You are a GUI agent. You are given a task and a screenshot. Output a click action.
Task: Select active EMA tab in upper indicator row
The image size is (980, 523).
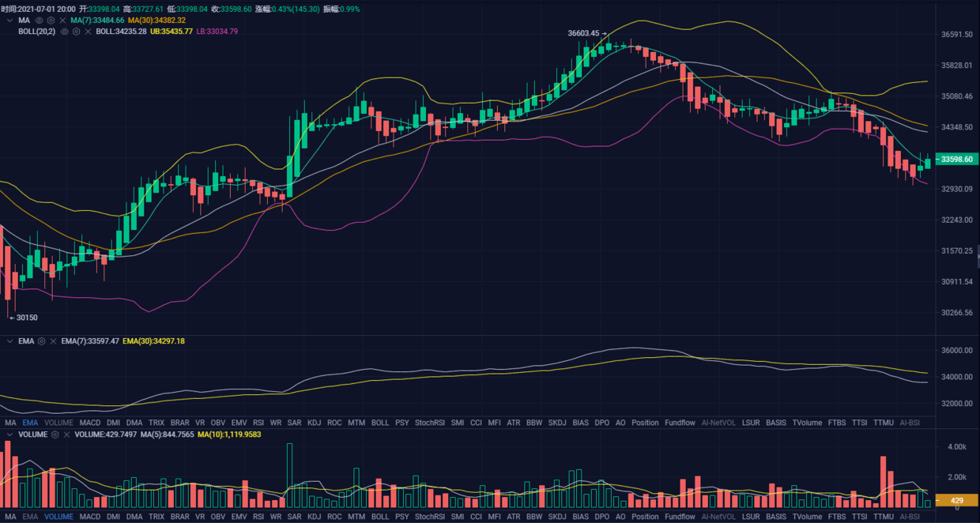30,423
